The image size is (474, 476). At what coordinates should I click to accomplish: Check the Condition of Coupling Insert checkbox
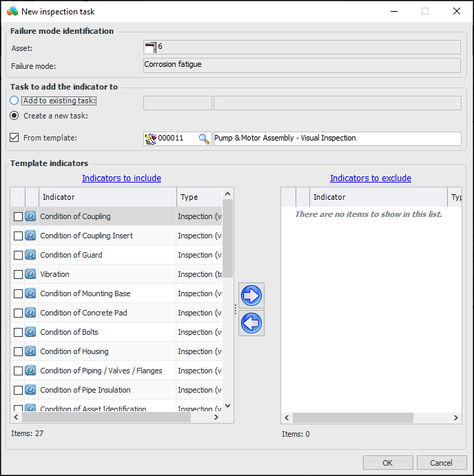click(x=18, y=236)
